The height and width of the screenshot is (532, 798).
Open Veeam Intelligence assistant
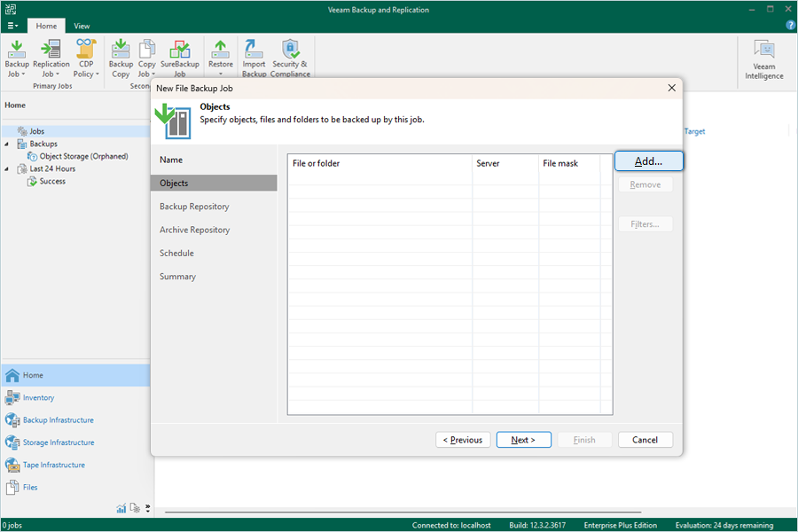764,60
